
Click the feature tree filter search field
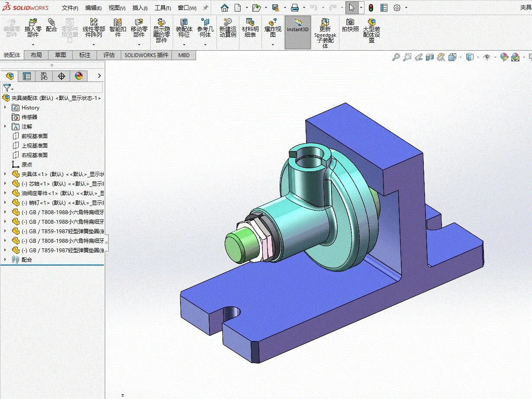pos(52,87)
